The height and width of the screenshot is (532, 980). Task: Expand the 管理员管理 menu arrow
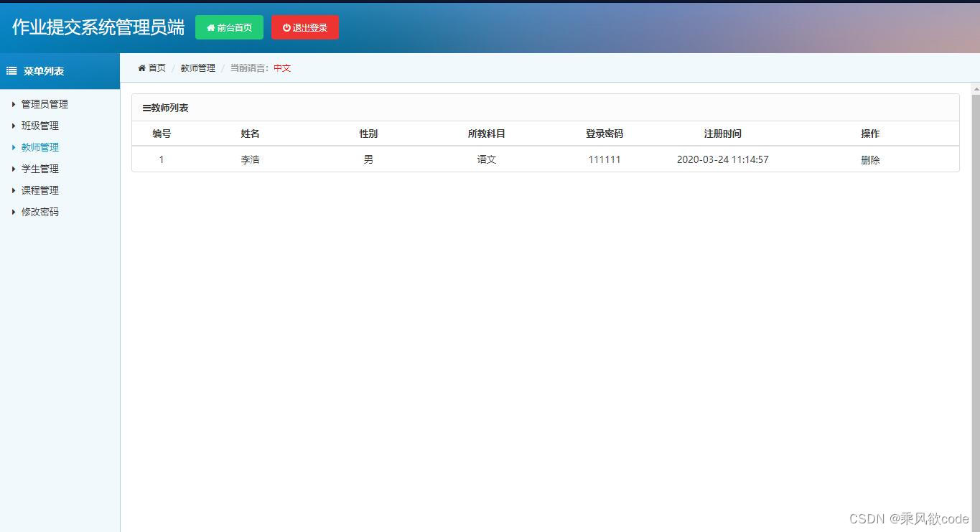tap(13, 104)
